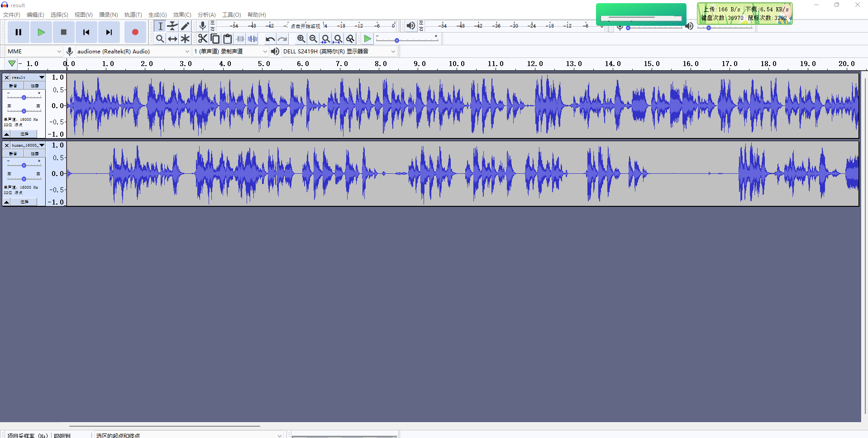The height and width of the screenshot is (438, 868).
Task: Stop playback with the Stop button
Action: [x=64, y=32]
